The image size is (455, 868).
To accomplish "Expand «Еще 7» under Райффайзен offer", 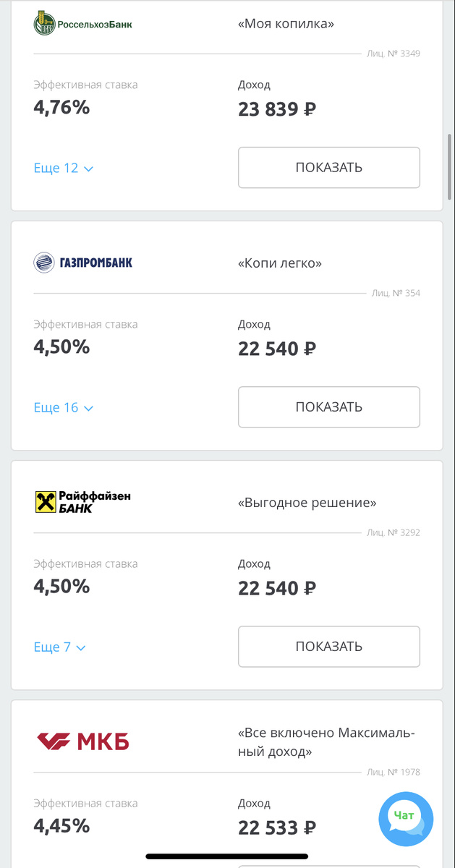I will point(57,647).
